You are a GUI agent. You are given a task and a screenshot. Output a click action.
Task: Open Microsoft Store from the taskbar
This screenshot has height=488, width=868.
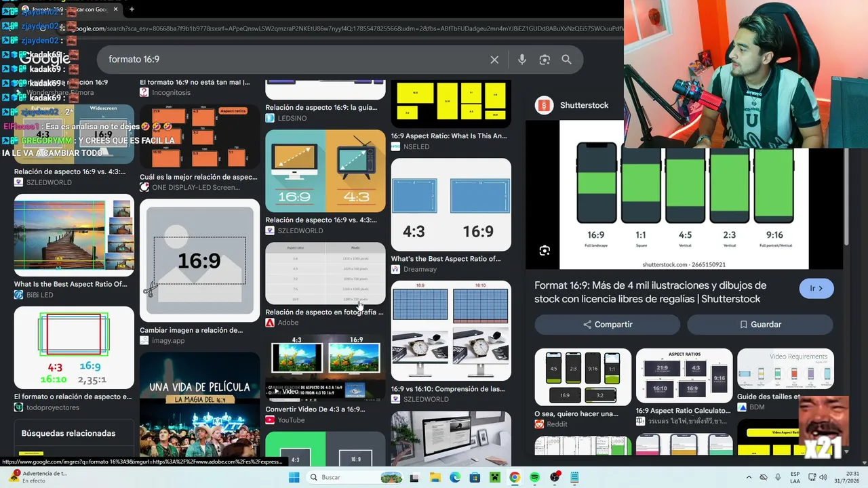coord(475,477)
